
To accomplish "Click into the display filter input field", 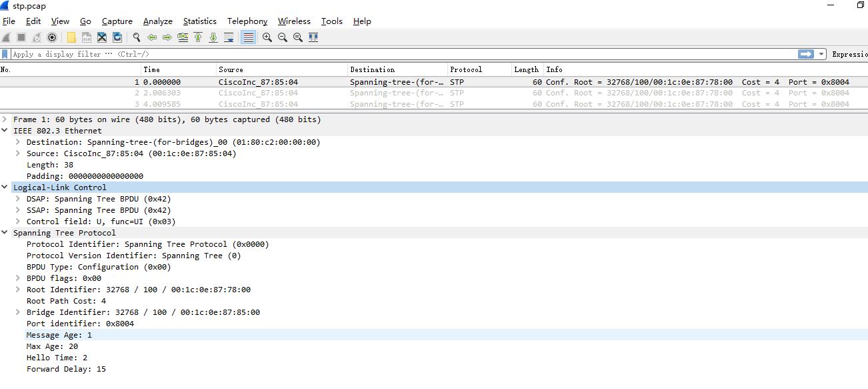I will point(400,54).
